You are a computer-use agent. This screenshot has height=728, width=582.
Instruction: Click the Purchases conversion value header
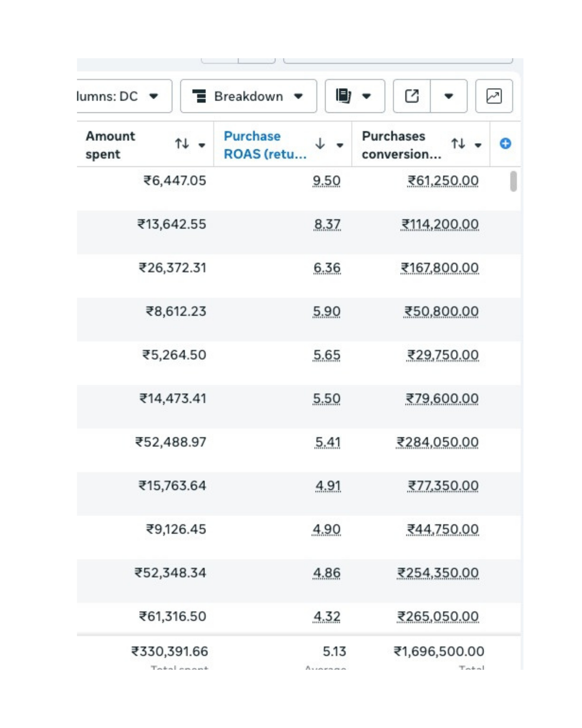[401, 145]
